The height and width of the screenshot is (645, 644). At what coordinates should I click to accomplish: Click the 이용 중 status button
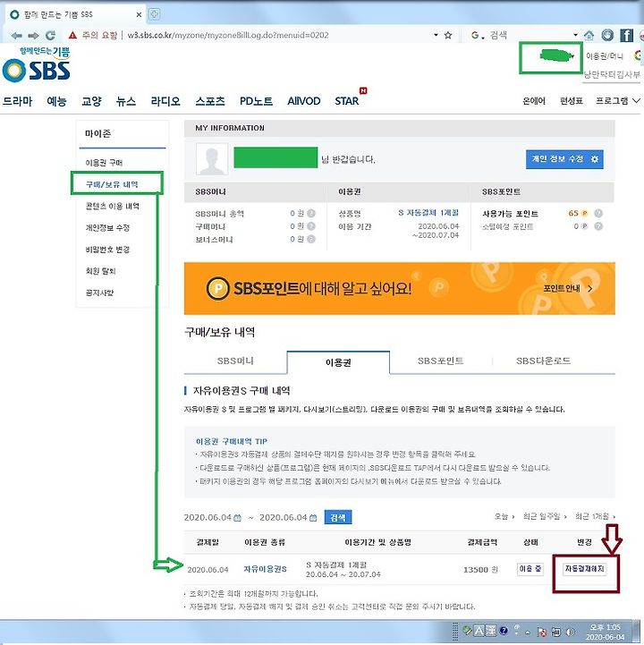[x=530, y=569]
